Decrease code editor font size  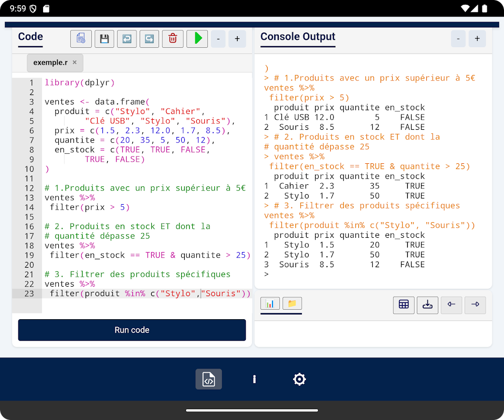tap(218, 39)
